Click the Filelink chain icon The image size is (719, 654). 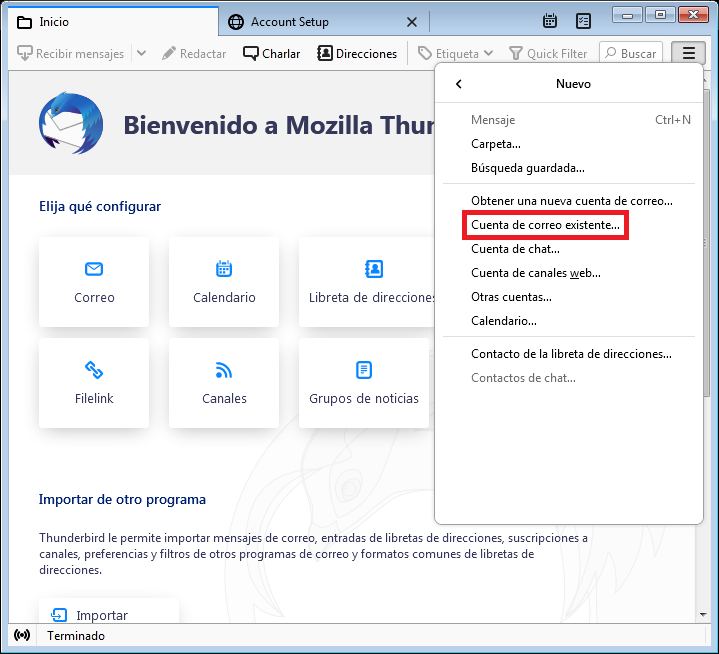(x=94, y=370)
